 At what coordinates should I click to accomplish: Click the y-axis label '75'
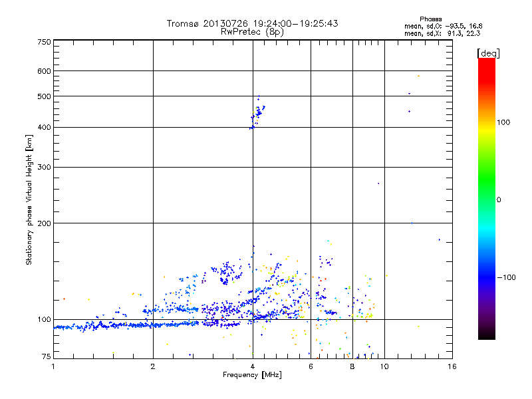(x=47, y=356)
